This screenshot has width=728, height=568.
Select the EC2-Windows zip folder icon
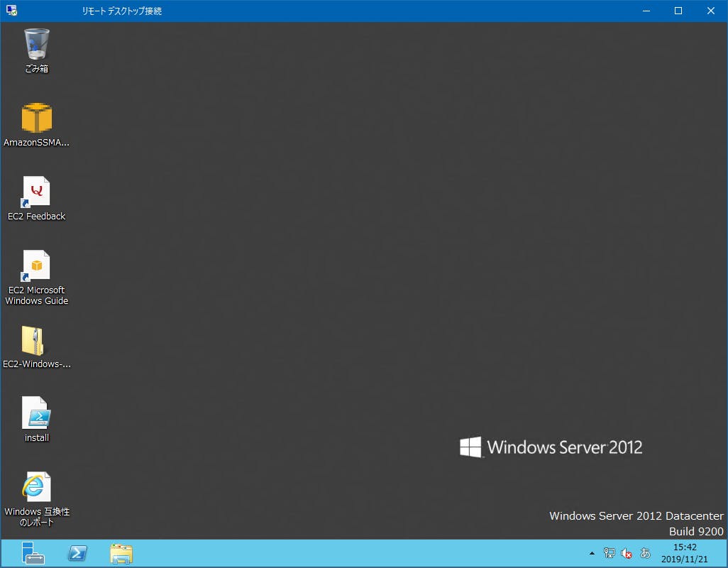[33, 340]
